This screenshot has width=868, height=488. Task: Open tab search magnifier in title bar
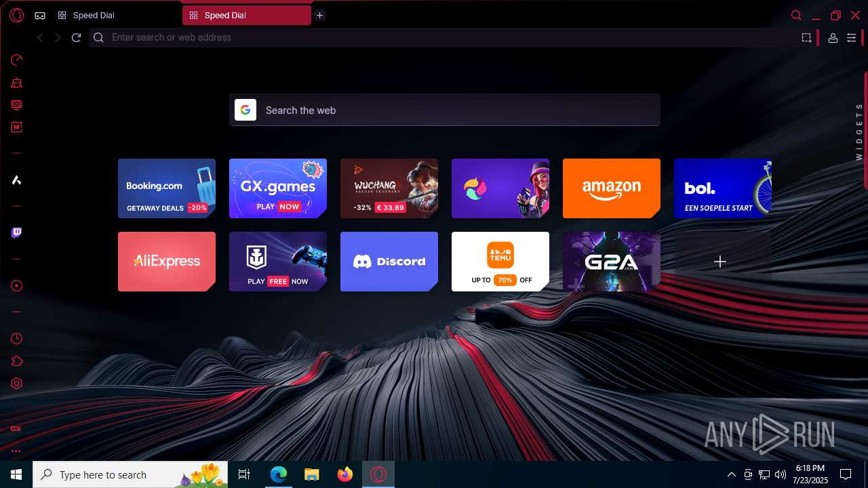click(797, 15)
